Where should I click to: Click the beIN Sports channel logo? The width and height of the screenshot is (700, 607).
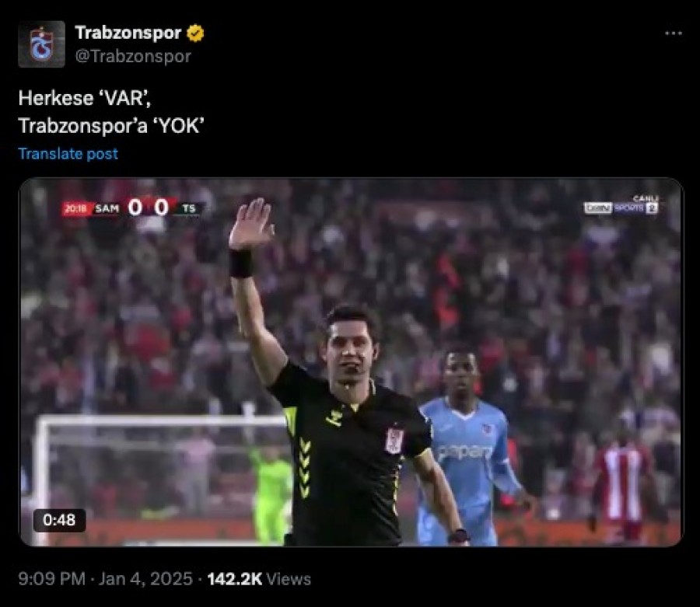coord(621,205)
